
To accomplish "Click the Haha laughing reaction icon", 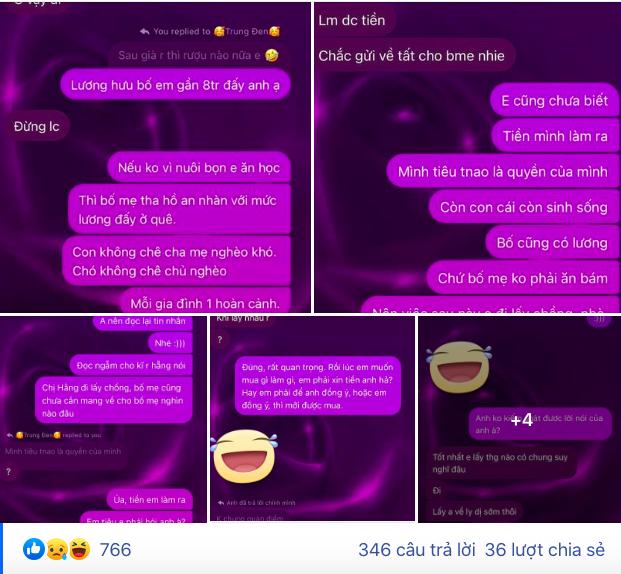I will tap(80, 549).
